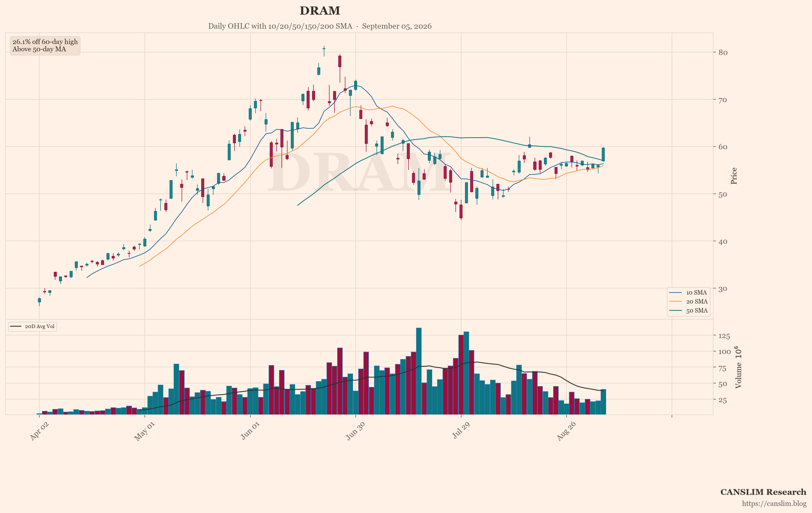Click the 'Above 50-day MA' annotation text
Viewport: 812px width, 513px height.
click(39, 49)
